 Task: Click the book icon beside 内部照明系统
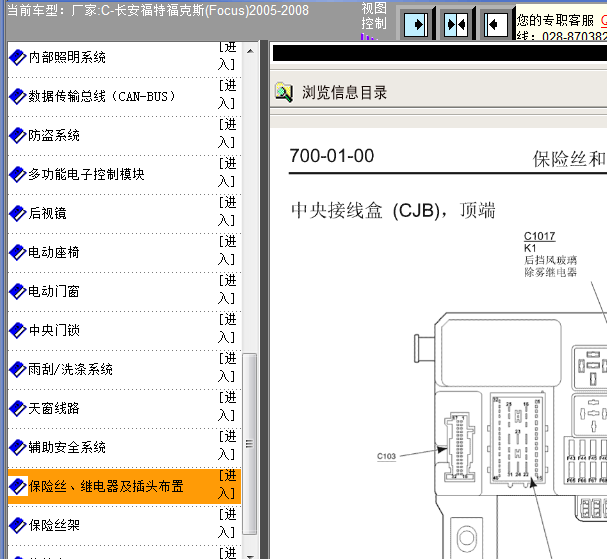17,58
